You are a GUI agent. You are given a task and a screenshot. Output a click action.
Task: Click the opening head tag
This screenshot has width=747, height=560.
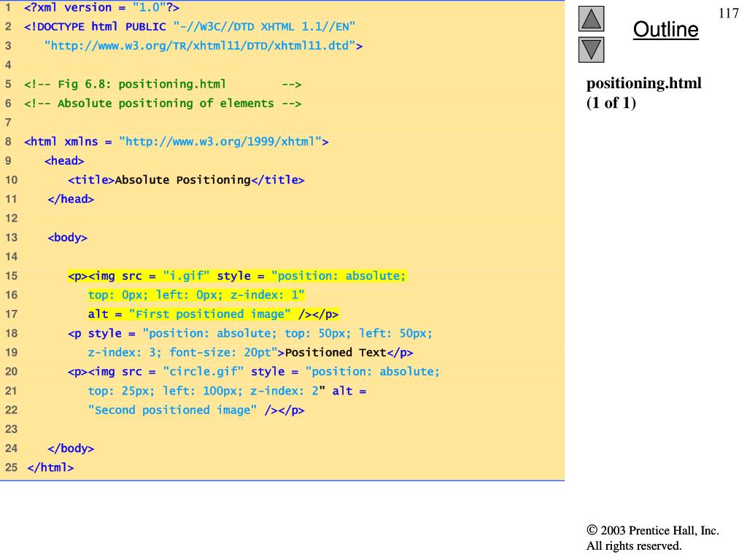64,161
